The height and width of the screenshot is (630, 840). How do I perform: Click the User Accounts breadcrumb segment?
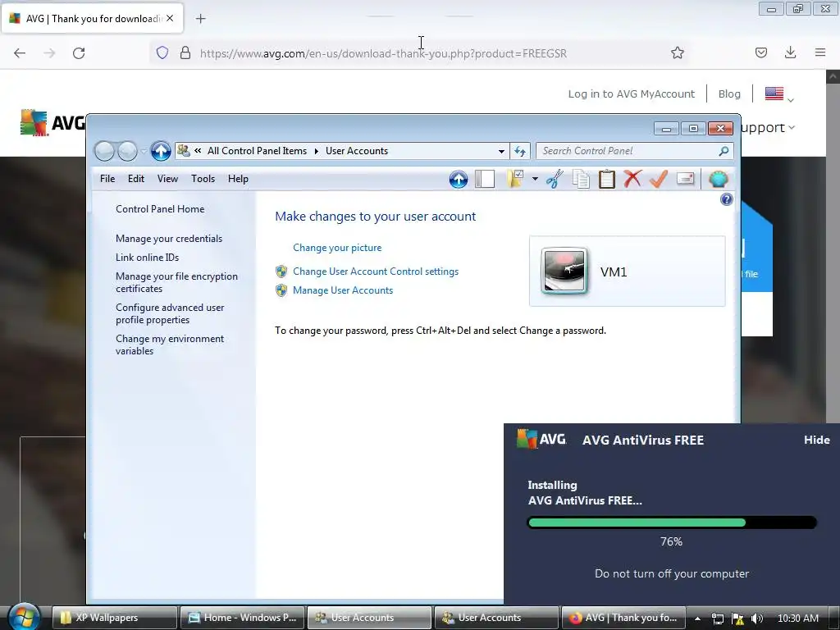(357, 151)
